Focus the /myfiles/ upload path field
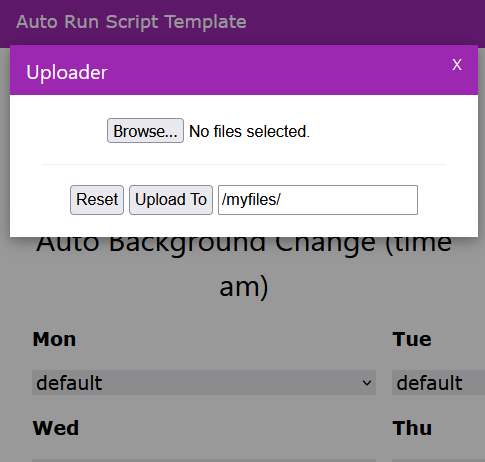This screenshot has width=485, height=462. (x=318, y=200)
